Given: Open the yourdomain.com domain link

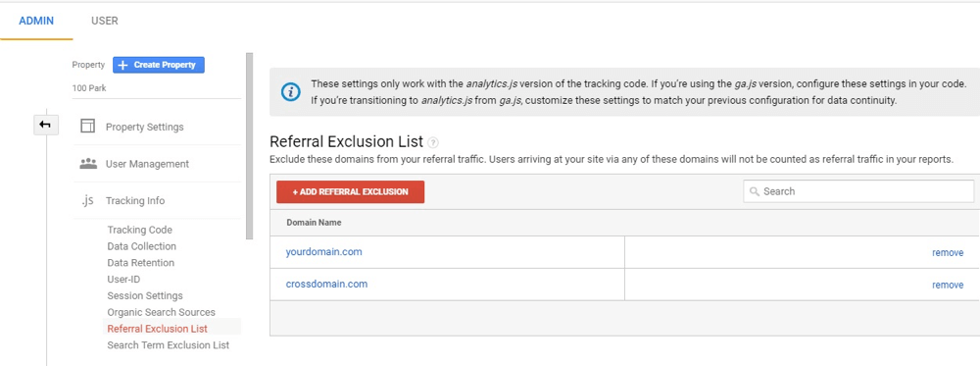Looking at the screenshot, I should click(x=323, y=251).
